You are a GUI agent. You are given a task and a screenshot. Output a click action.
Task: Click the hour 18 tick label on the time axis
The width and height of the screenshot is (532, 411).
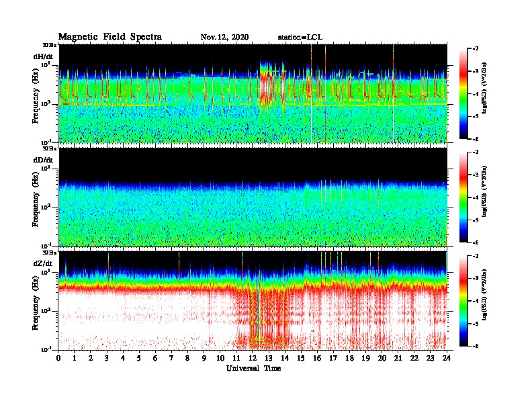pos(349,359)
